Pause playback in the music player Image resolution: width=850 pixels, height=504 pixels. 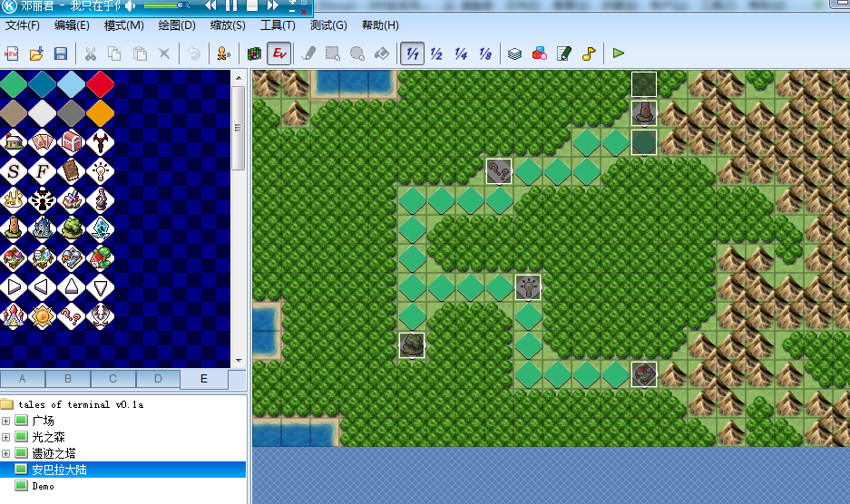231,5
